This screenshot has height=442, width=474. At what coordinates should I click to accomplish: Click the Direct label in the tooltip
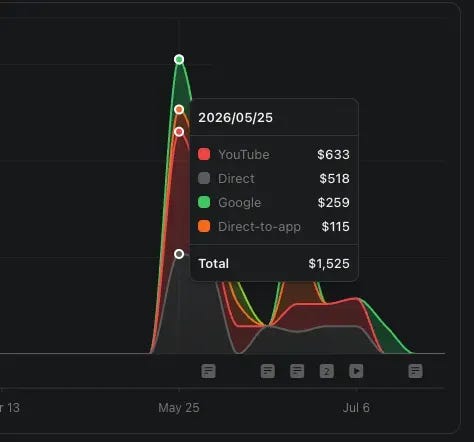236,179
